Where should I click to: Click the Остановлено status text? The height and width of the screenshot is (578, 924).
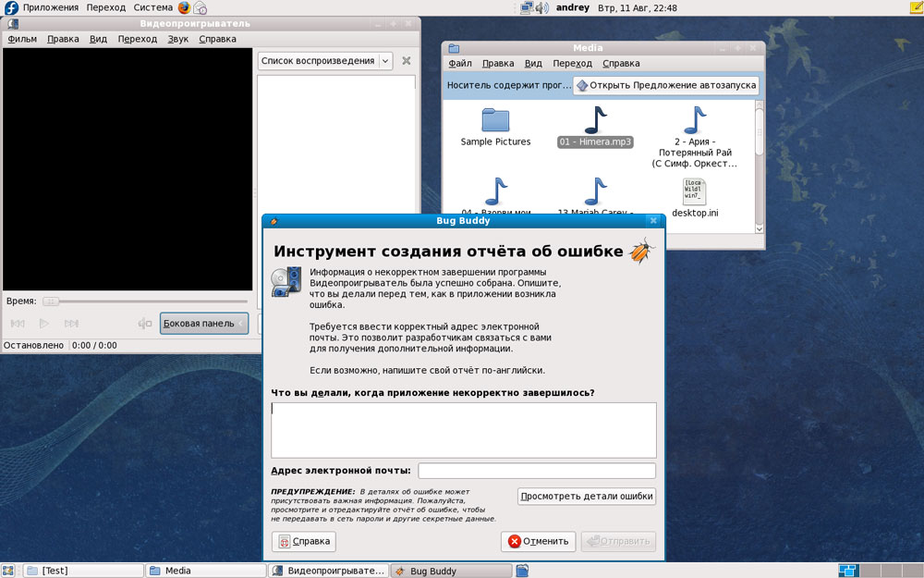(33, 346)
